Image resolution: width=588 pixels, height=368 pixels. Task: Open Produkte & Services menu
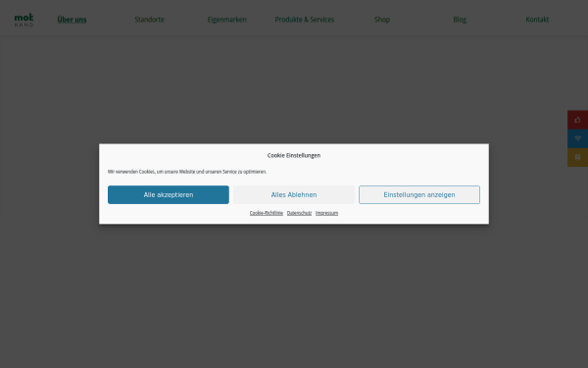[x=305, y=20]
